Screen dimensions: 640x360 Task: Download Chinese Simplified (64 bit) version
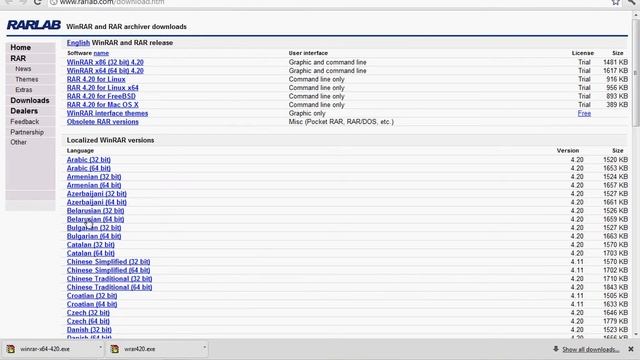click(109, 270)
